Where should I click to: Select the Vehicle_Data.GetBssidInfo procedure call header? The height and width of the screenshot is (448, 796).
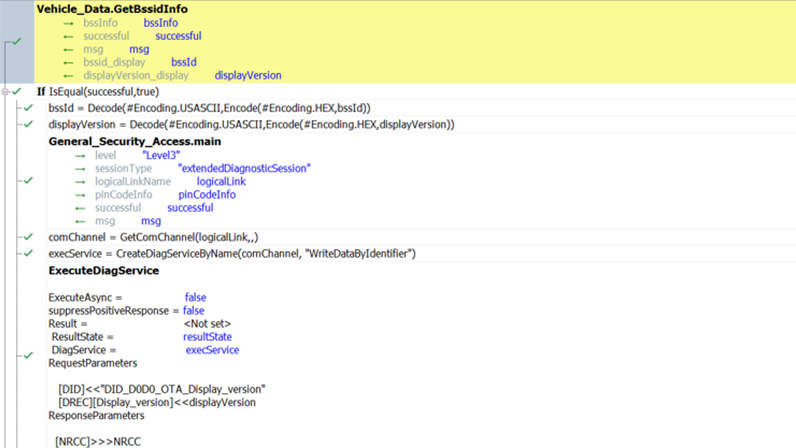click(111, 9)
